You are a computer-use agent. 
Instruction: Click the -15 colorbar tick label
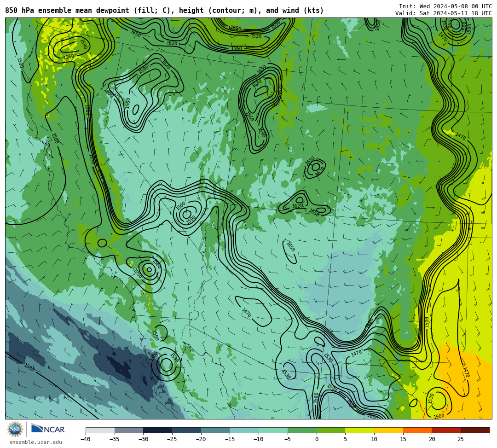[x=230, y=439]
